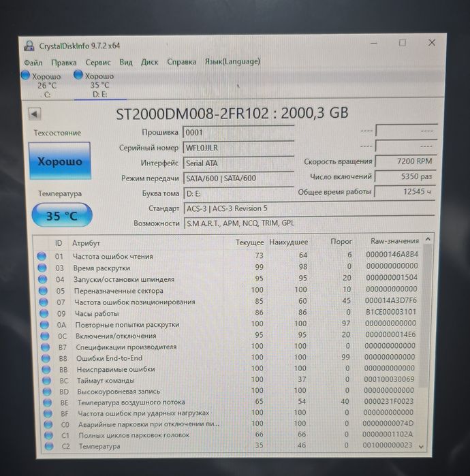This screenshot has height=476, width=470.
Task: Click the 35 °C temperature button
Action: point(61,215)
